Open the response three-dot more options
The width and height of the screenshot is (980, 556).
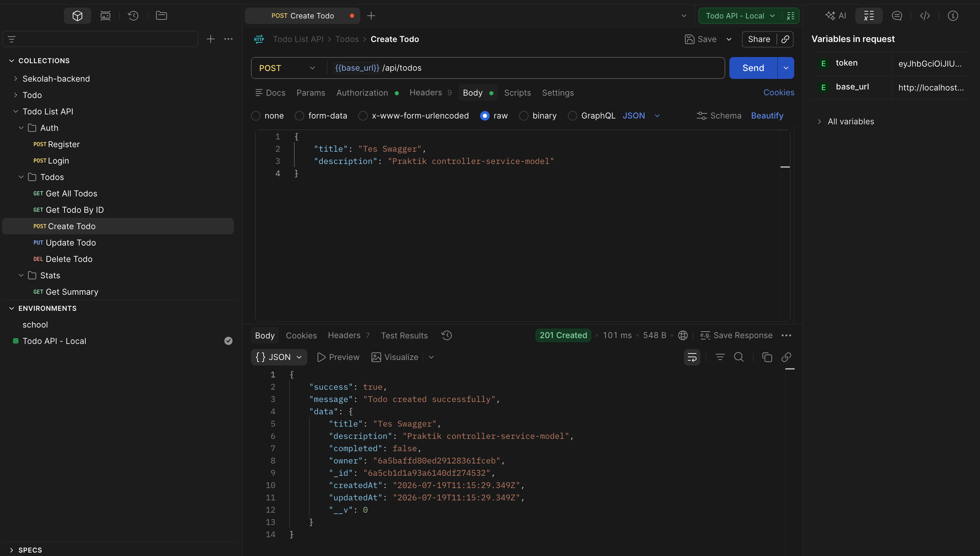point(786,335)
